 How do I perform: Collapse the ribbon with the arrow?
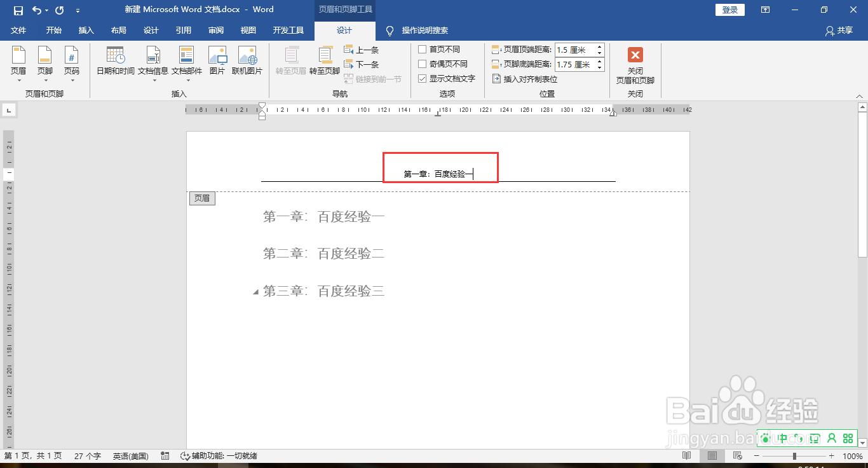(x=859, y=95)
